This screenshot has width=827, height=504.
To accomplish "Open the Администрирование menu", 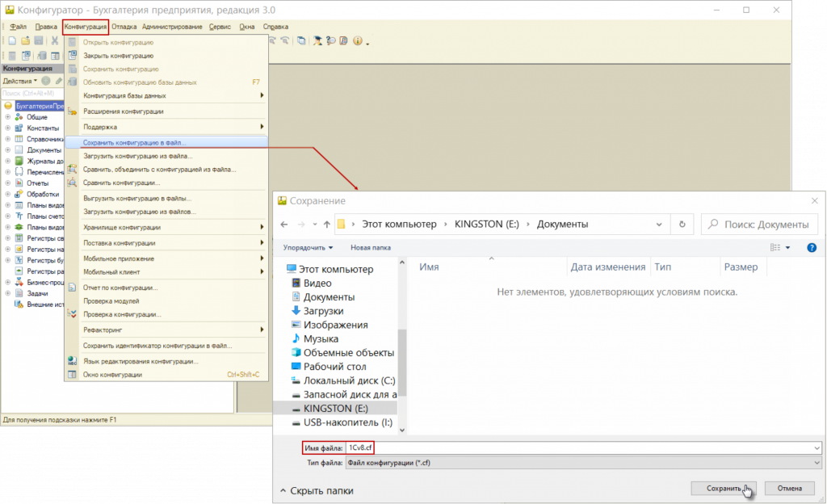I will pyautogui.click(x=172, y=27).
